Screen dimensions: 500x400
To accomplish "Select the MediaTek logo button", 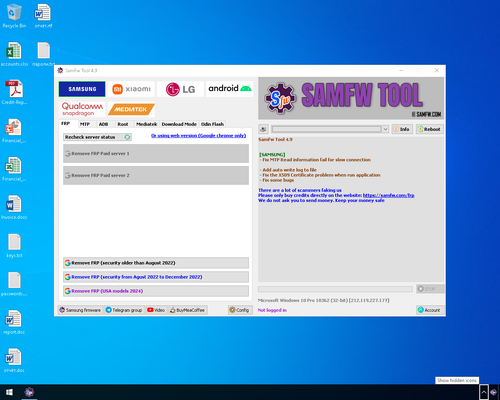I will pos(131,109).
